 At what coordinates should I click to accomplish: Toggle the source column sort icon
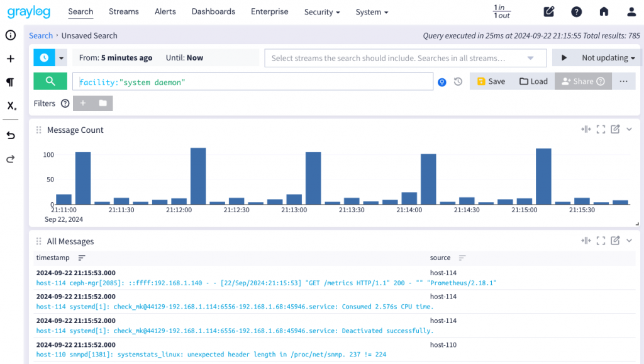462,258
